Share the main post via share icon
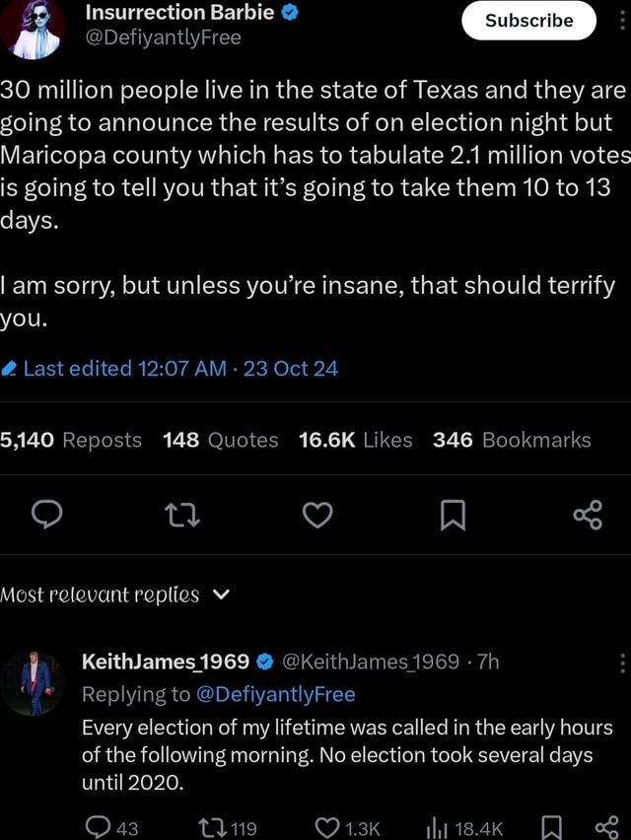Screen dimensions: 631x840 pos(587,514)
